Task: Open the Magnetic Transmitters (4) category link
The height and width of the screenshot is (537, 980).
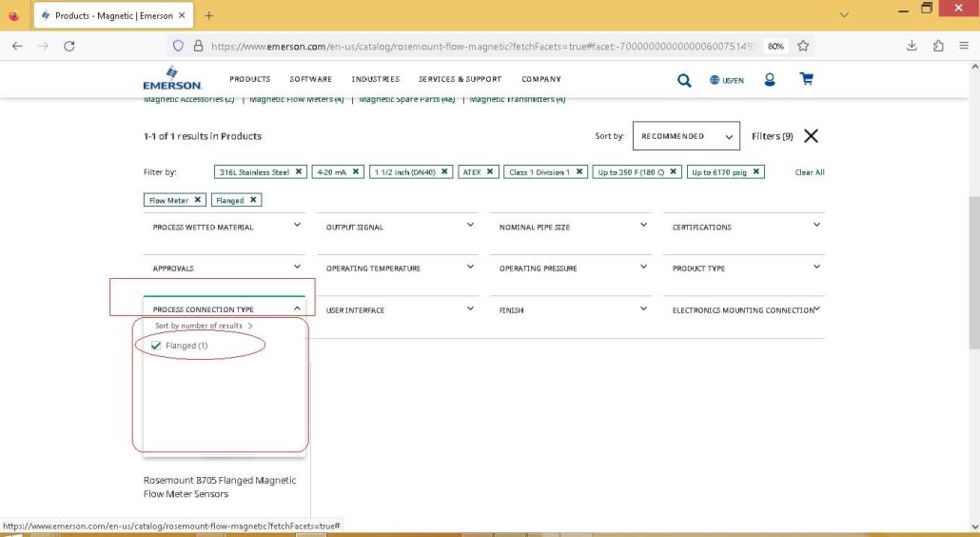Action: [x=518, y=99]
